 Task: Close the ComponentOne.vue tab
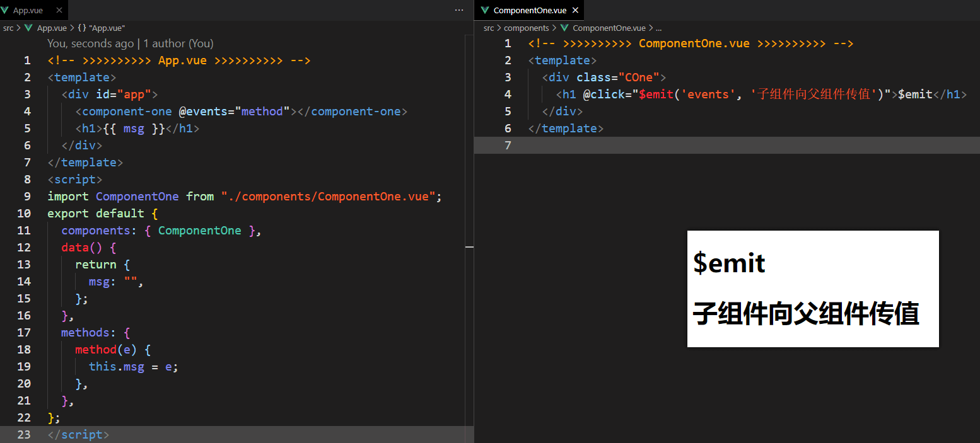pos(575,10)
